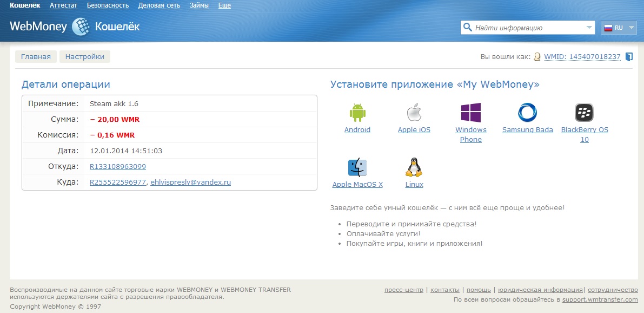Screen dimensions: 644x313
Task: Open the помощь footer link
Action: point(479,290)
